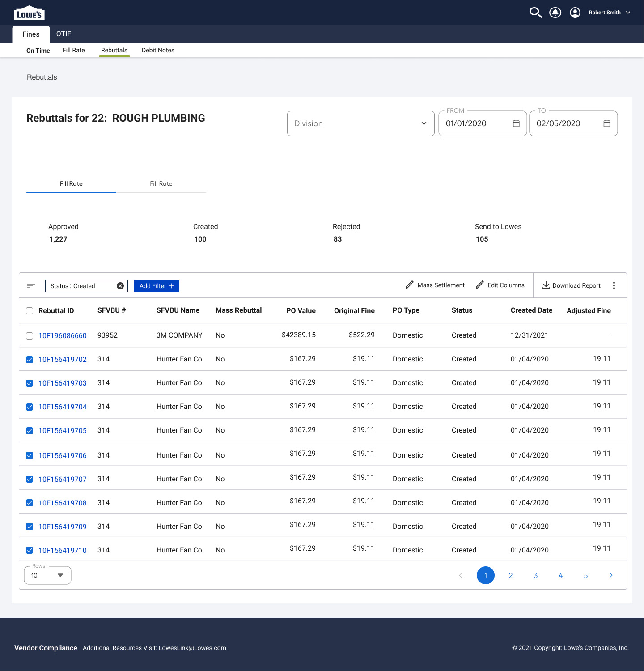Go to page 5
Screen dimensions: 644x671
click(586, 576)
